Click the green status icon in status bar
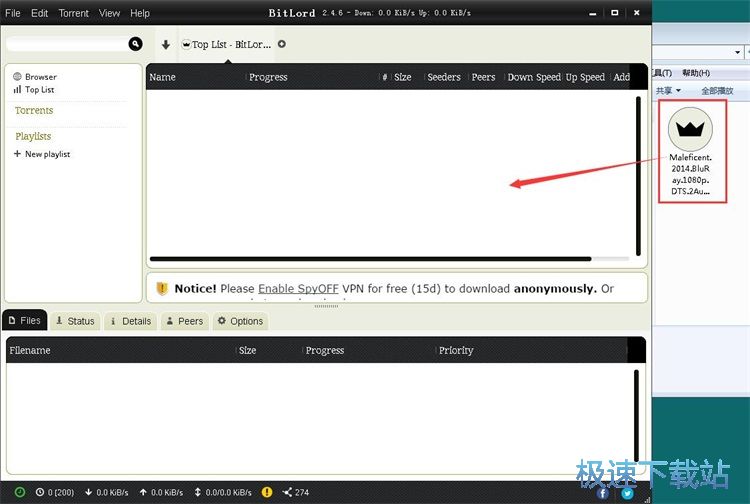750x504 pixels. (20, 492)
